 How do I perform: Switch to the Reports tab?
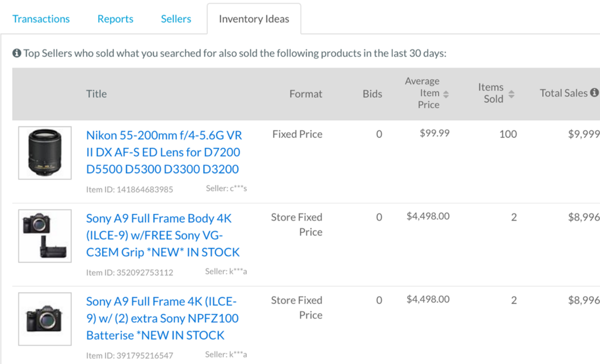tap(115, 19)
